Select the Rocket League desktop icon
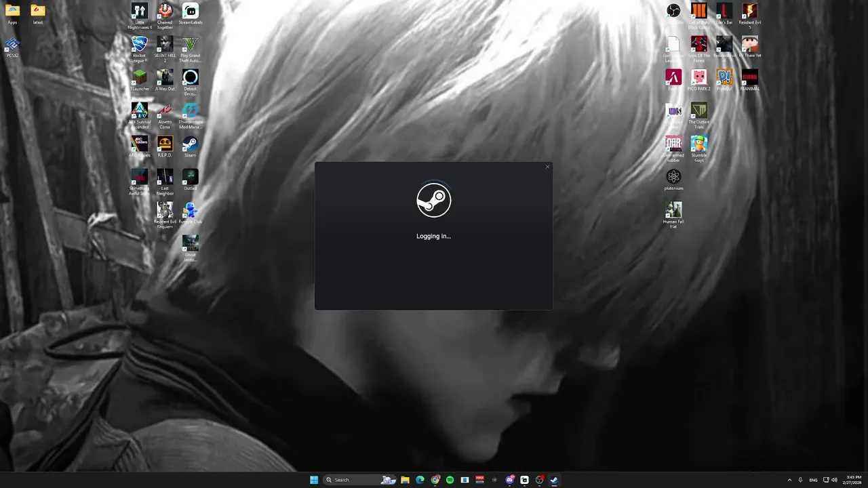 pos(140,49)
